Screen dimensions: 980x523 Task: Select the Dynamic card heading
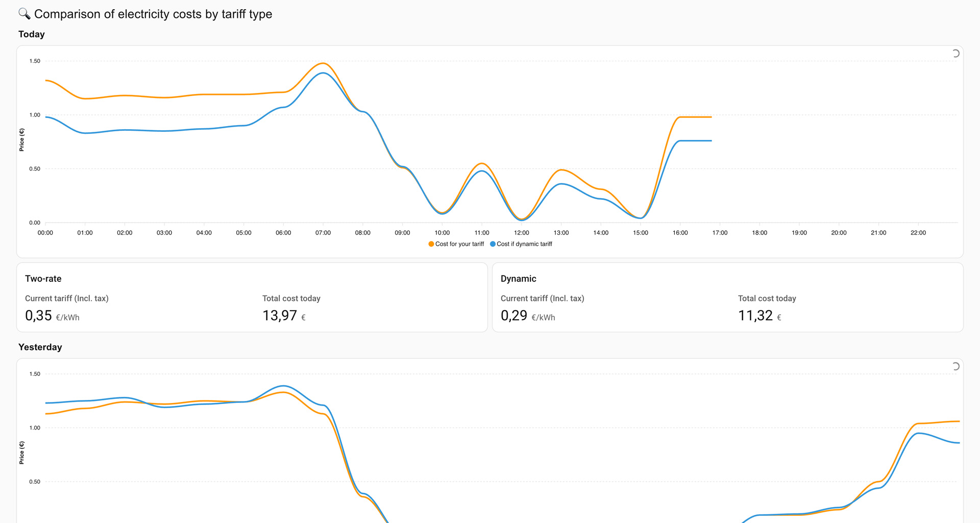(x=518, y=279)
